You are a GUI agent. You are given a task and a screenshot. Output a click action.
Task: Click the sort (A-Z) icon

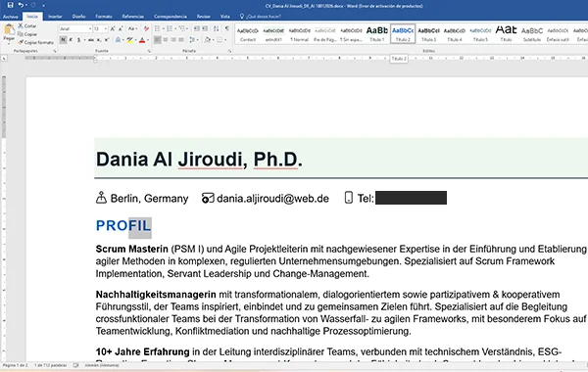pyautogui.click(x=216, y=28)
